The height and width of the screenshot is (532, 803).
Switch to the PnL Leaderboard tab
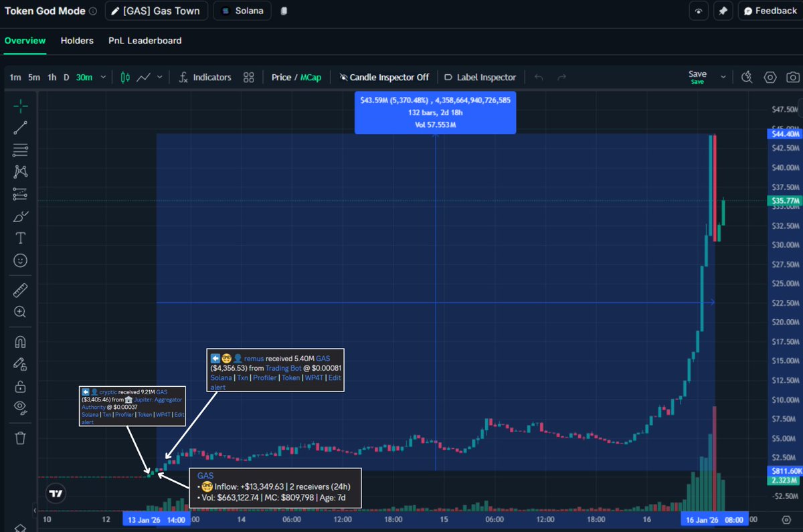point(145,41)
